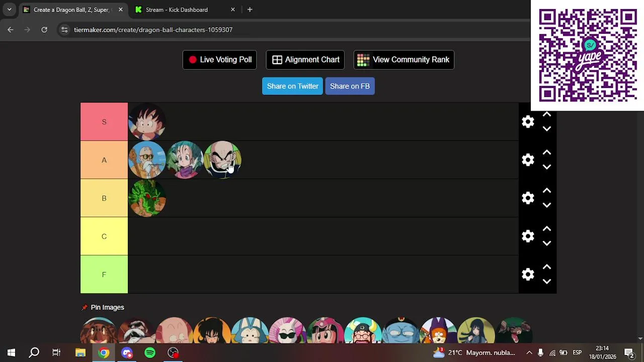Open View Community Rank
The image size is (644, 362).
tap(404, 60)
